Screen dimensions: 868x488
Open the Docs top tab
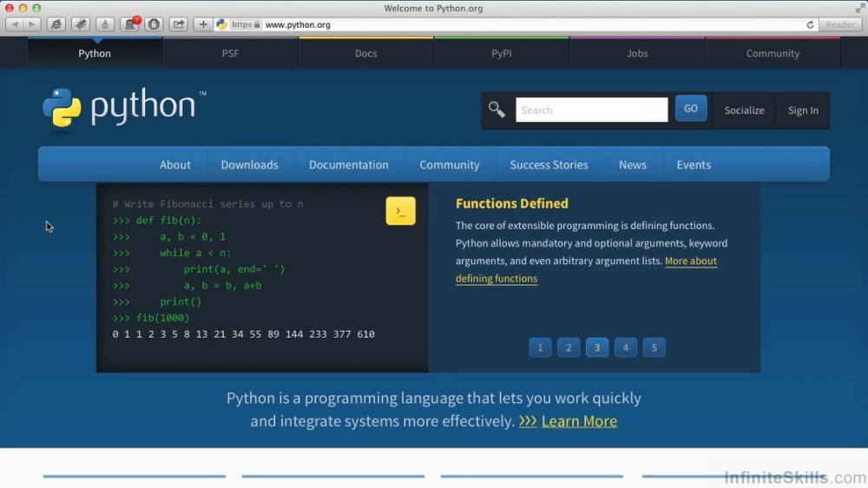click(366, 53)
